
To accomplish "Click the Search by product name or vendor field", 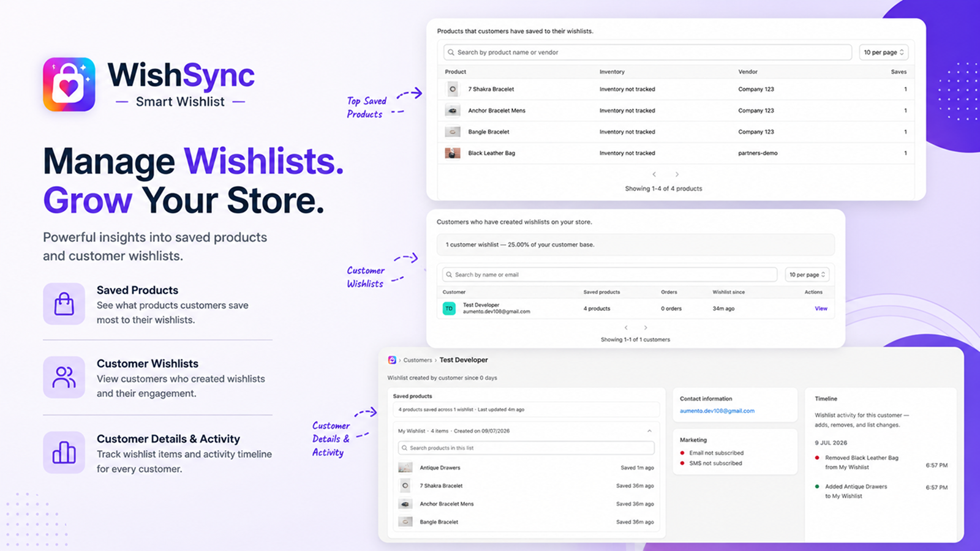I will (x=647, y=53).
